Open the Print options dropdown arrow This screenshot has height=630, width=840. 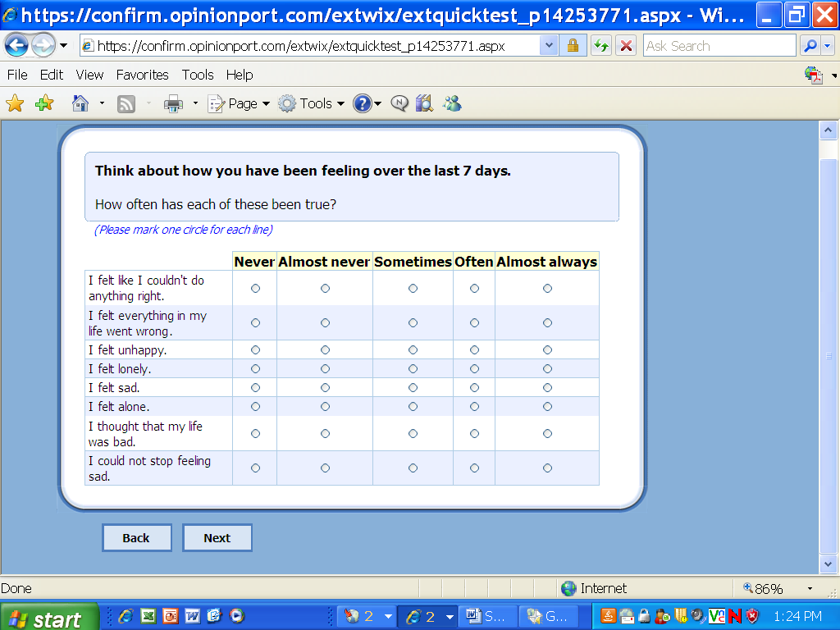[195, 103]
